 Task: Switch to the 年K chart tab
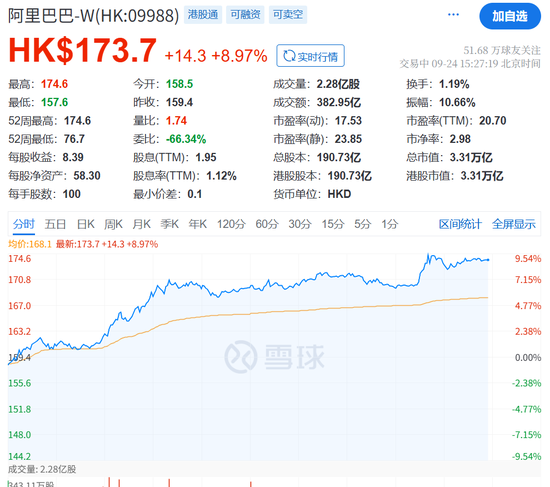pyautogui.click(x=197, y=224)
